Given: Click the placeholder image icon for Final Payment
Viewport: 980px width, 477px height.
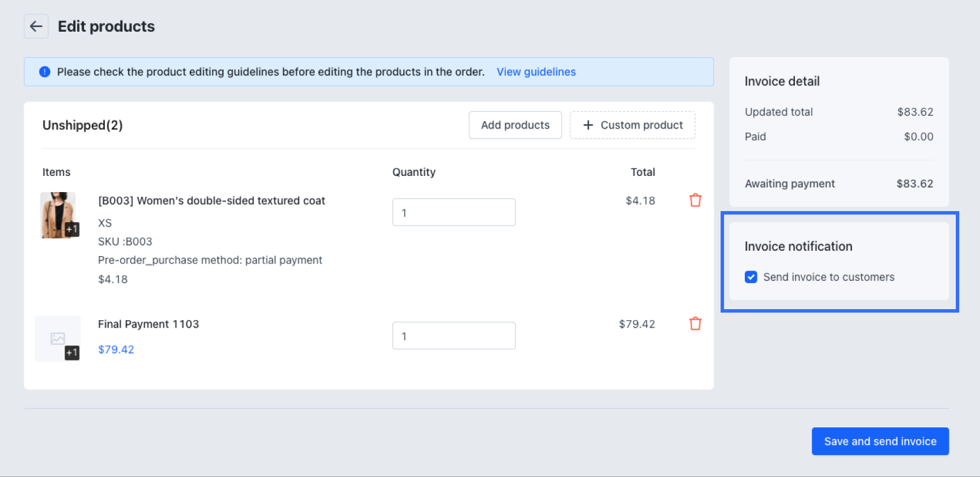Looking at the screenshot, I should (x=57, y=338).
